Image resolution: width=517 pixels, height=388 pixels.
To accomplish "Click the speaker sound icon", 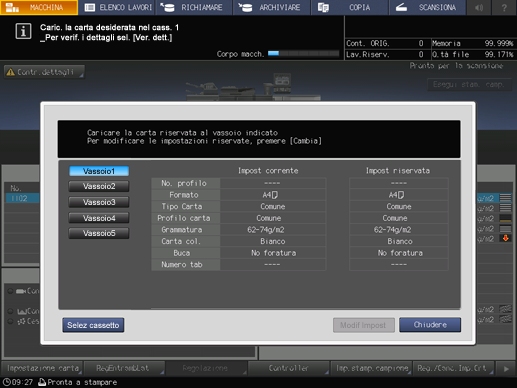I will pos(479,7).
